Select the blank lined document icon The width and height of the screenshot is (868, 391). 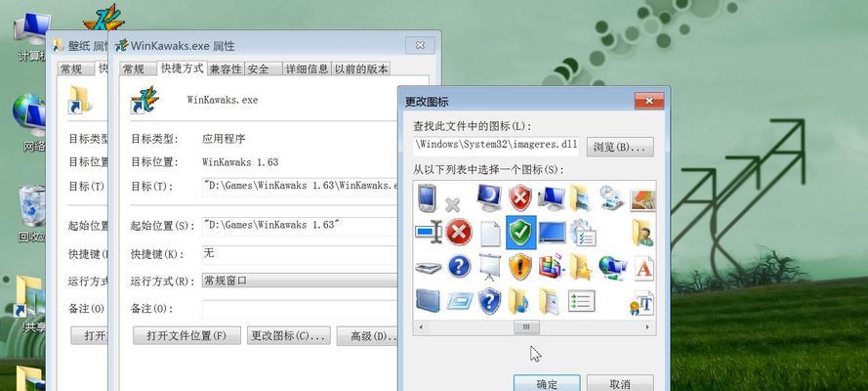490,234
